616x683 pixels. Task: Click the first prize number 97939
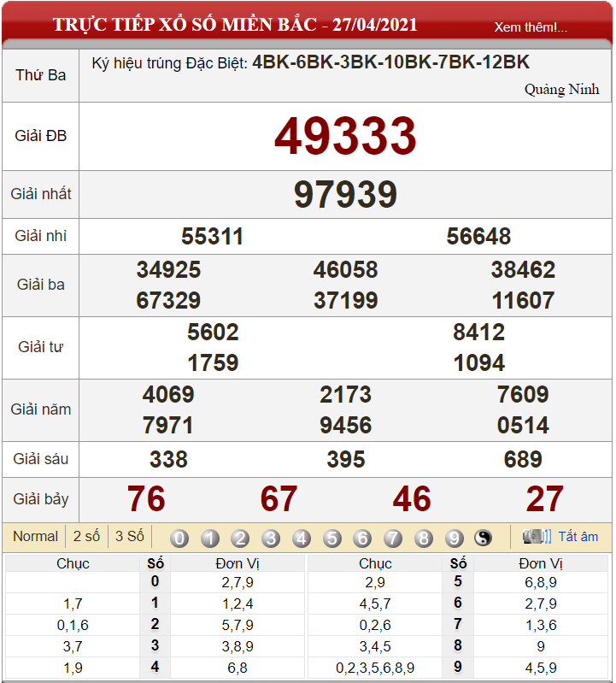(345, 195)
